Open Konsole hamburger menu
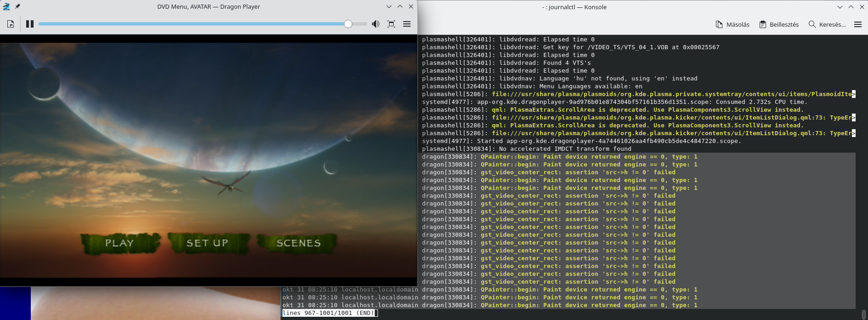Image resolution: width=868 pixels, height=320 pixels. click(858, 24)
